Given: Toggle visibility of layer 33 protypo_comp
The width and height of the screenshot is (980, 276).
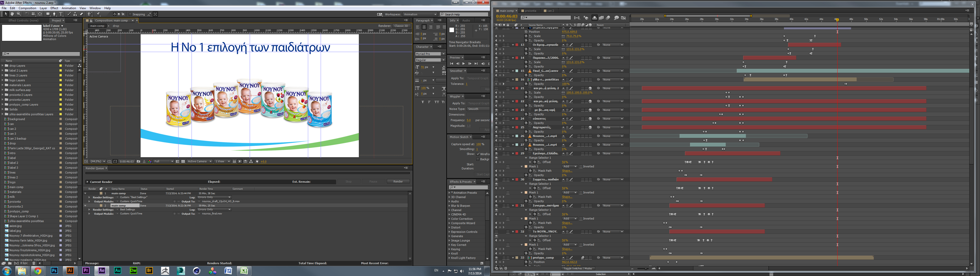Looking at the screenshot, I should tap(496, 258).
